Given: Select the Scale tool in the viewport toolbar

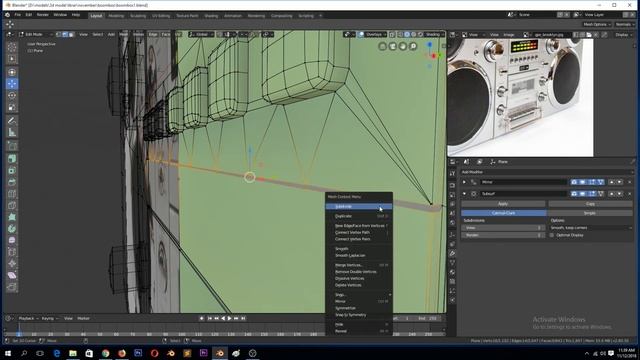Looking at the screenshot, I should pyautogui.click(x=12, y=107).
